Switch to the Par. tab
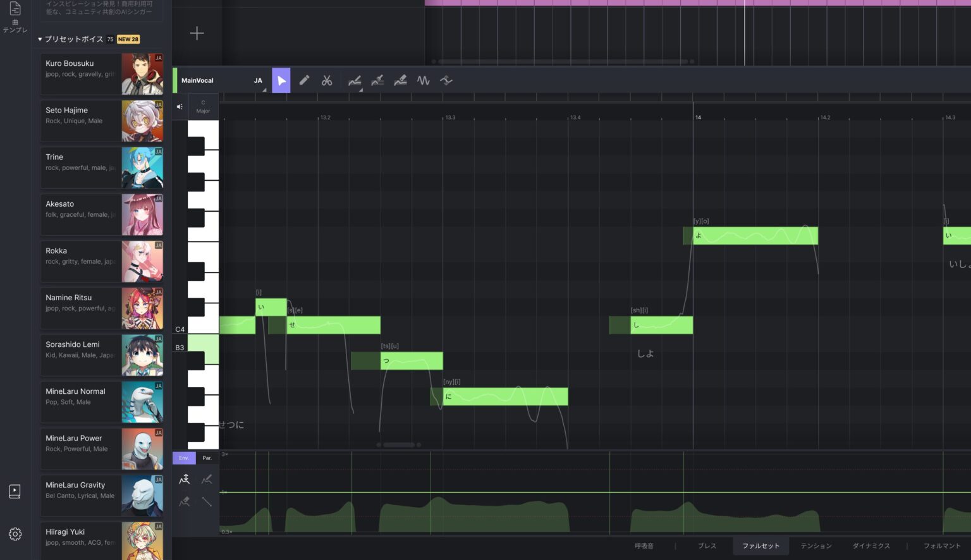 207,458
